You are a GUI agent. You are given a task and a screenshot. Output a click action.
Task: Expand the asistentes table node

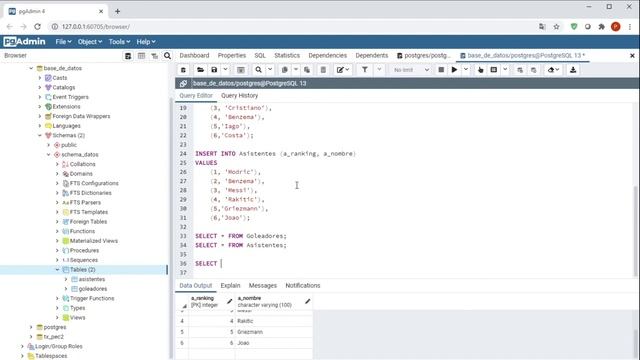66,279
